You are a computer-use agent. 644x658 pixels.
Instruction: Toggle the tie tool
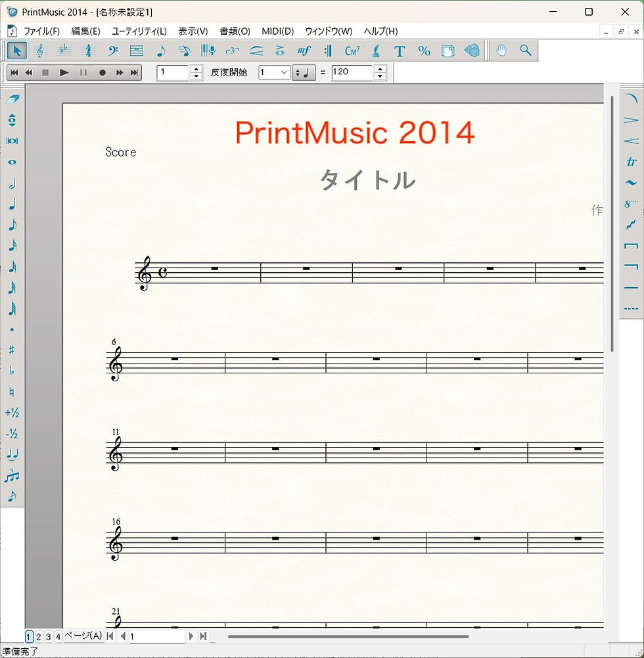point(12,454)
